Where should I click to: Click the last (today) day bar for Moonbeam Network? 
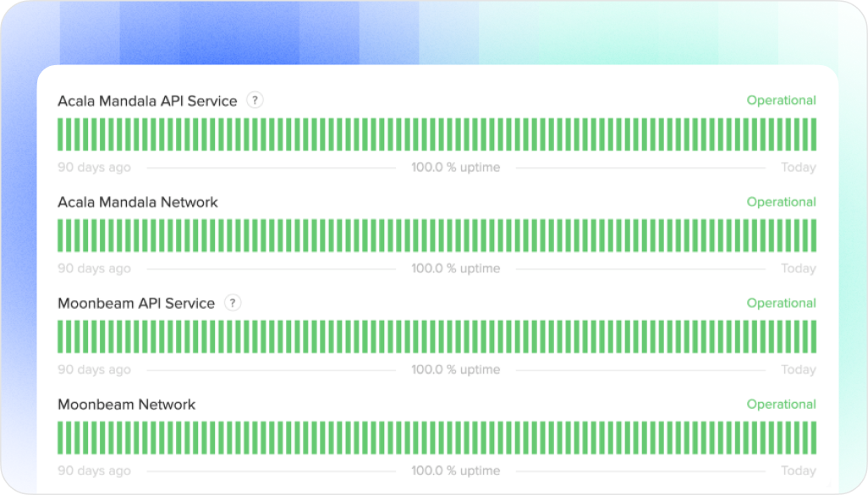(814, 438)
